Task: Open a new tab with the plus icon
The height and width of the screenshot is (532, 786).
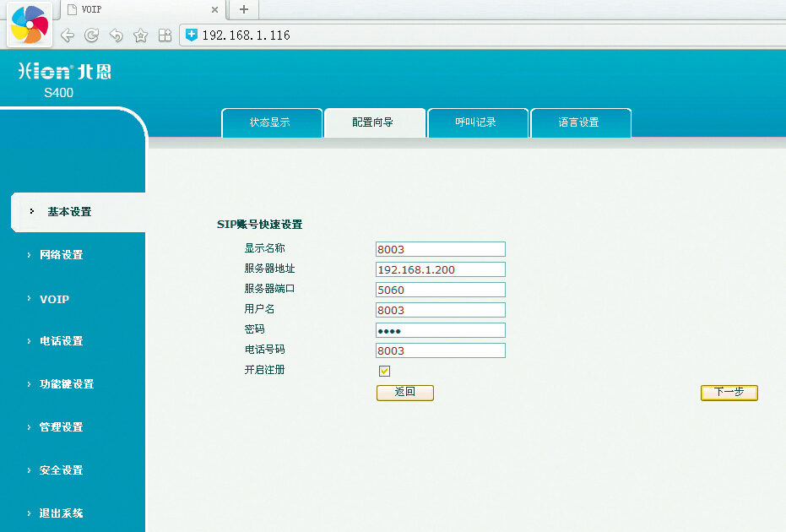Action: pos(244,9)
